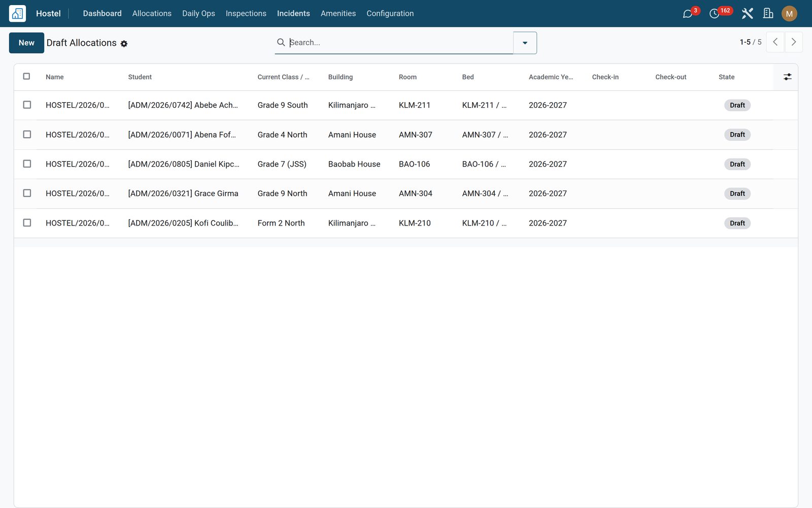
Task: Open the chat messages icon
Action: pyautogui.click(x=688, y=14)
